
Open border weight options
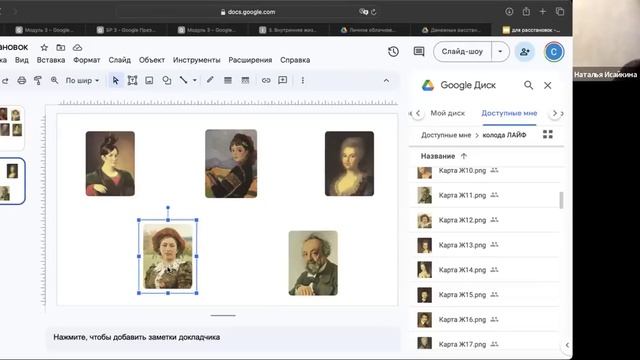point(228,81)
